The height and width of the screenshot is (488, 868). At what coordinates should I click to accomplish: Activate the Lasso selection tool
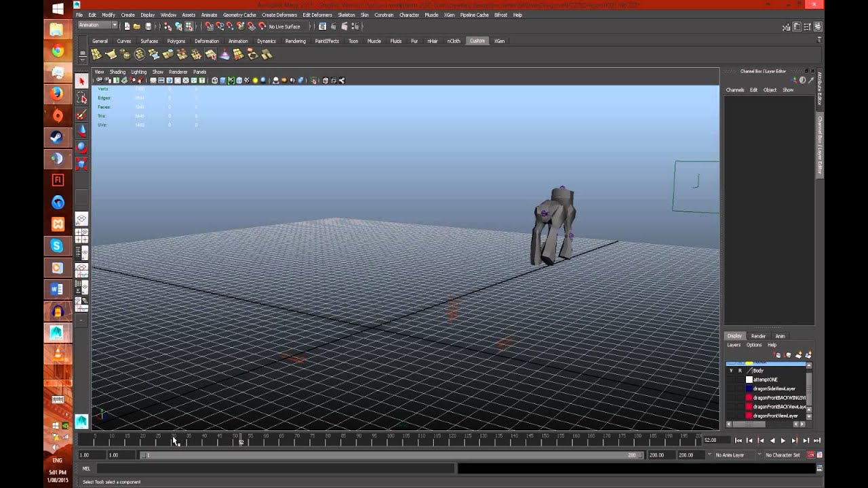[x=81, y=98]
